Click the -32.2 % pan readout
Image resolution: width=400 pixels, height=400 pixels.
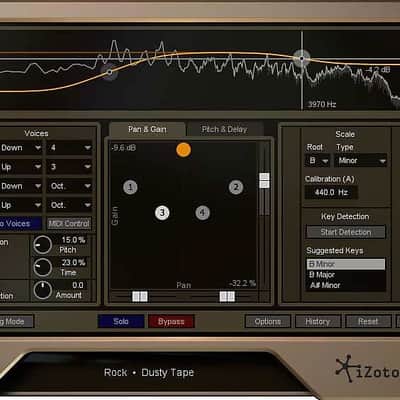pyautogui.click(x=242, y=283)
